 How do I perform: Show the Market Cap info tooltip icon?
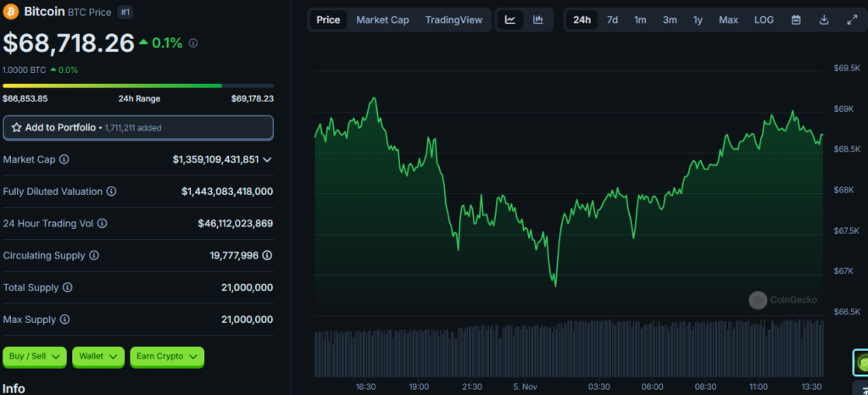click(64, 159)
